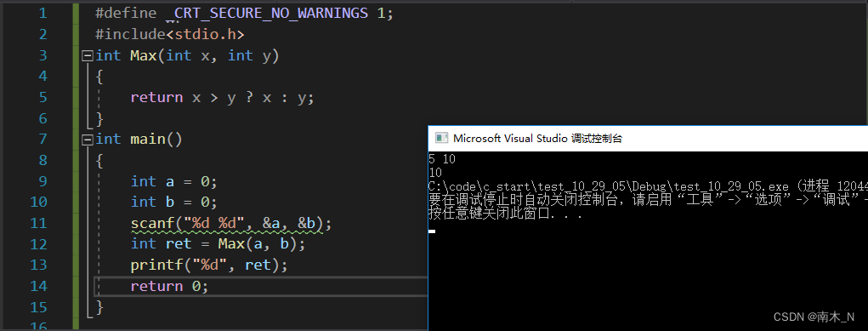The height and width of the screenshot is (331, 868).
Task: Click line number 7 in gutter
Action: [x=43, y=139]
